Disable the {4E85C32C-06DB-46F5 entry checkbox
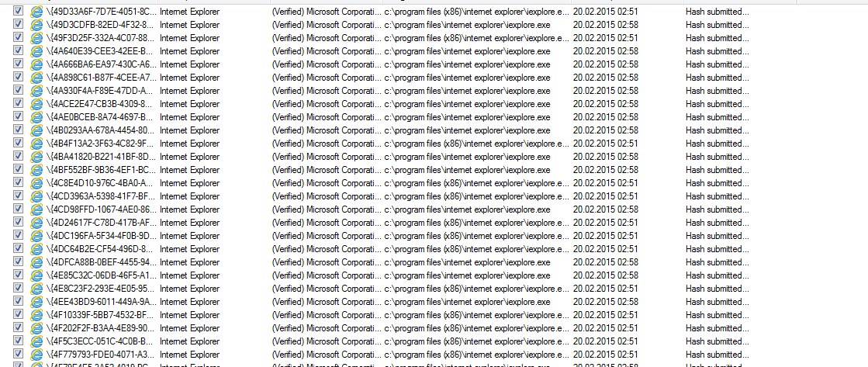 tap(19, 275)
